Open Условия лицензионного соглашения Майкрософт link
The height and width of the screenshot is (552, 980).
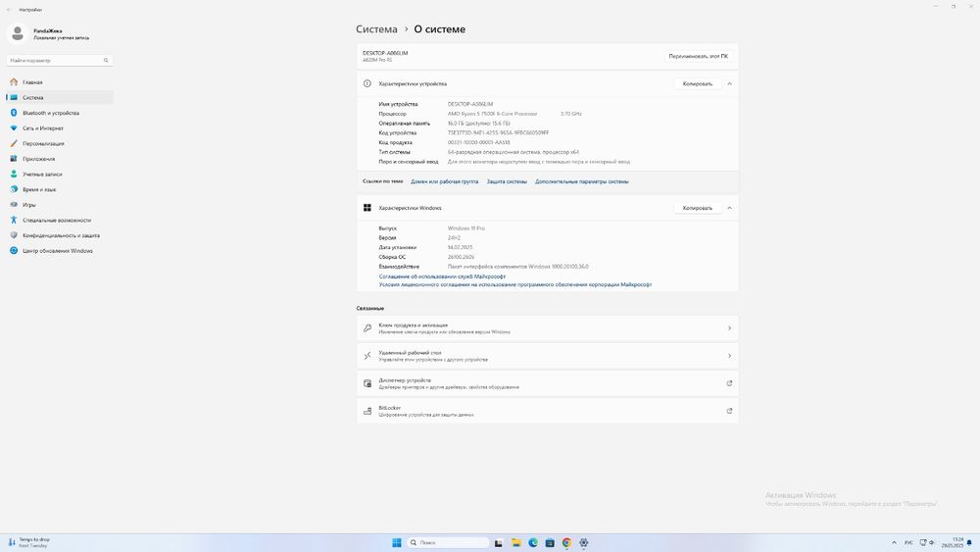pyautogui.click(x=515, y=284)
